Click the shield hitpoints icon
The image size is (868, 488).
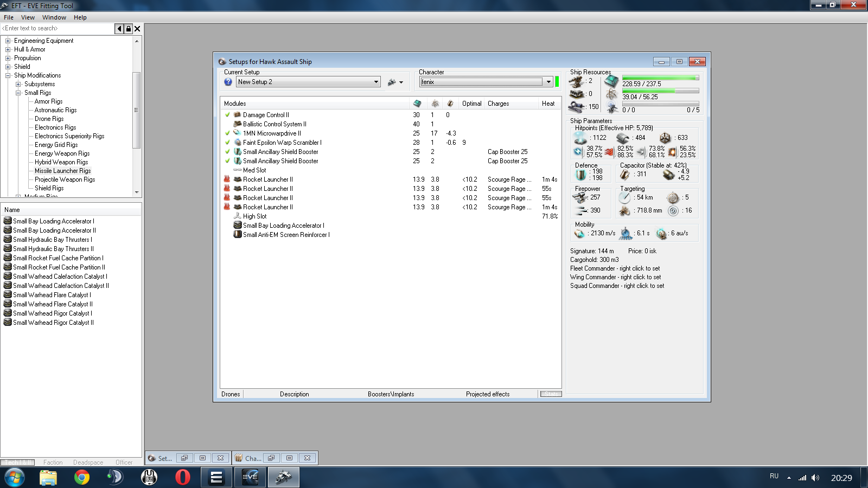coord(580,138)
